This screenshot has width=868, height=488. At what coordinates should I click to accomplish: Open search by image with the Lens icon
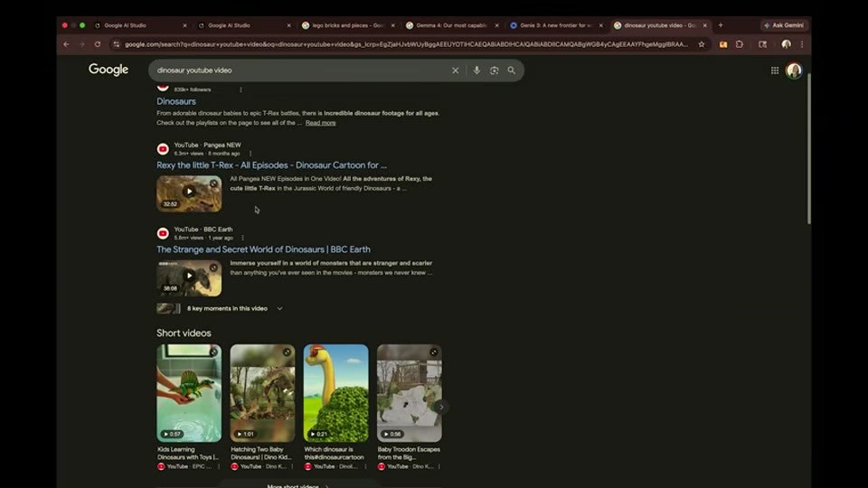(494, 70)
